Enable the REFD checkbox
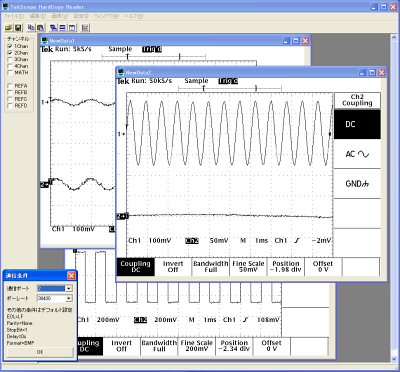 point(10,105)
